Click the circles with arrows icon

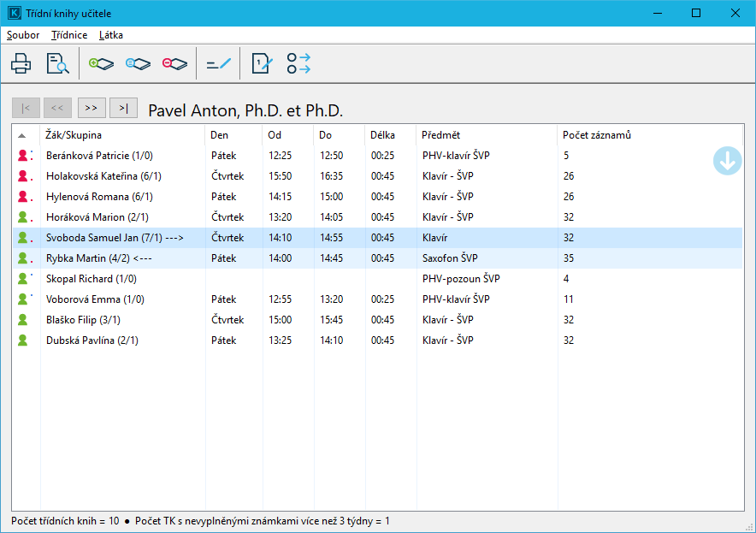pos(298,63)
